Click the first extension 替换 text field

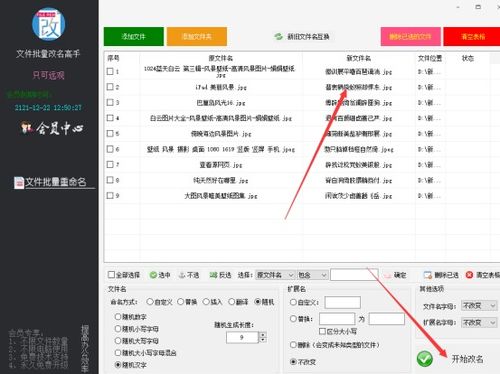[337, 319]
